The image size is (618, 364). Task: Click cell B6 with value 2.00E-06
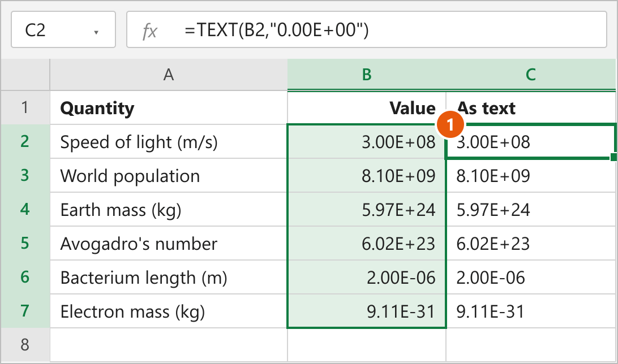[x=367, y=277]
